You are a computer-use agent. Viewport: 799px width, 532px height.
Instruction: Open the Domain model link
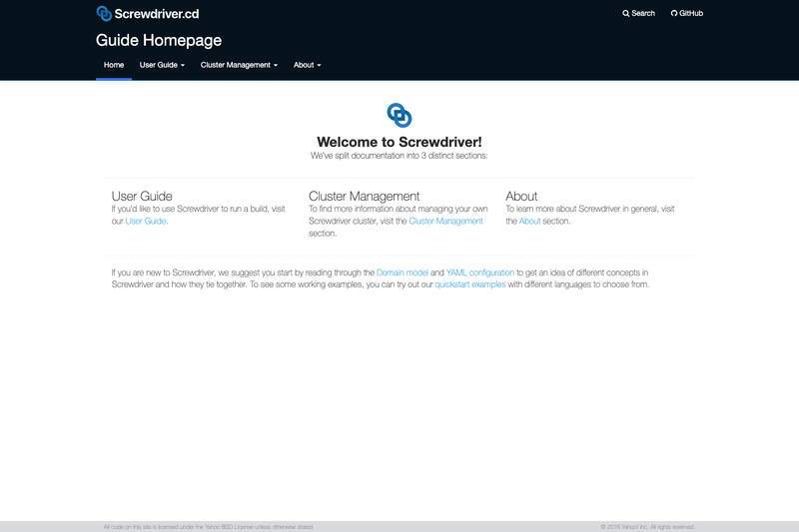402,272
